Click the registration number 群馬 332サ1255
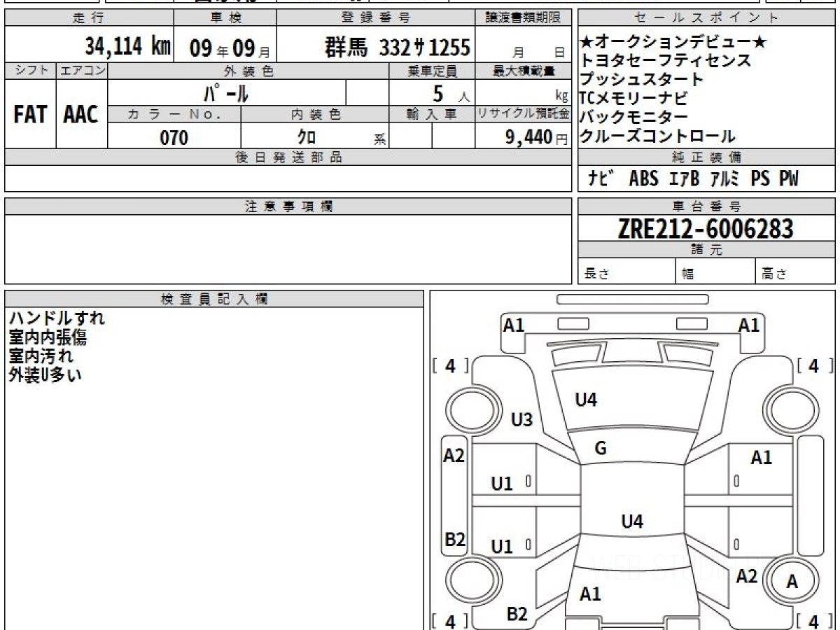The width and height of the screenshot is (840, 630). point(398,48)
